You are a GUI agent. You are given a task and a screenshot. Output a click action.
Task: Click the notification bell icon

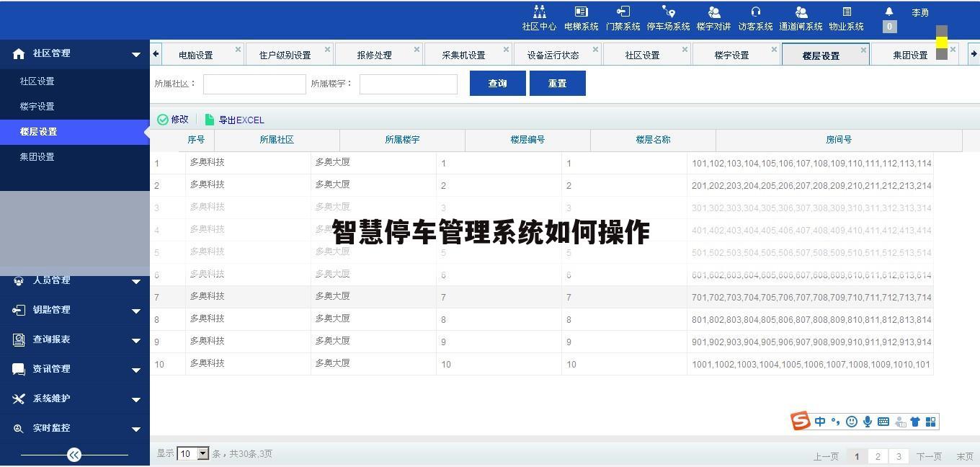pos(889,12)
